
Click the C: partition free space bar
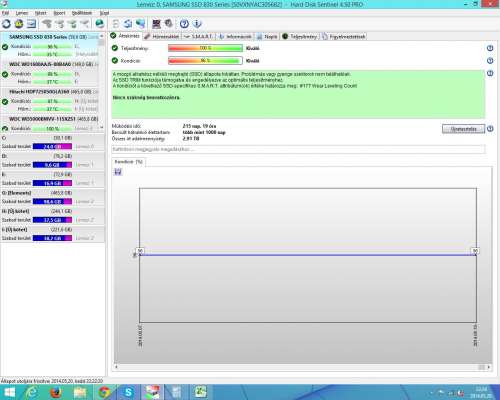pyautogui.click(x=52, y=146)
